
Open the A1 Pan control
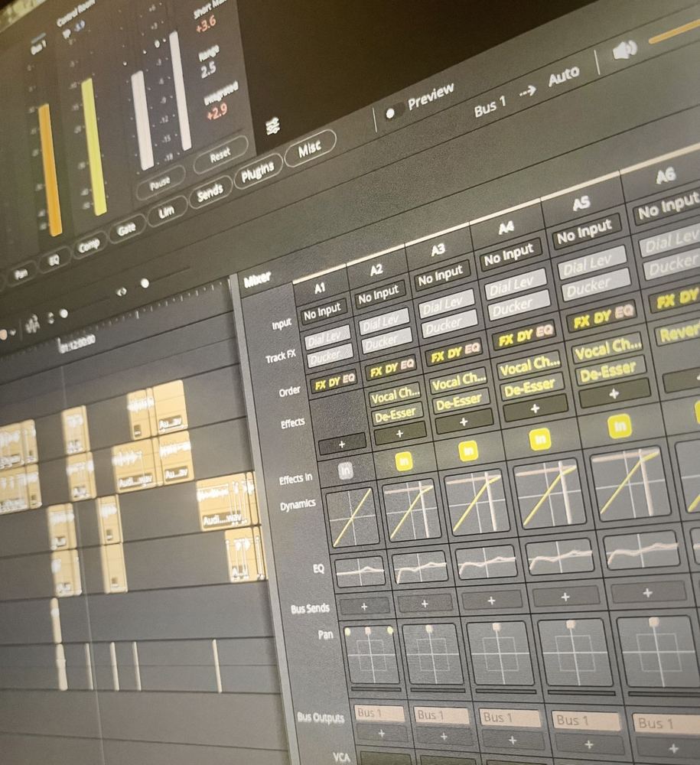point(371,656)
